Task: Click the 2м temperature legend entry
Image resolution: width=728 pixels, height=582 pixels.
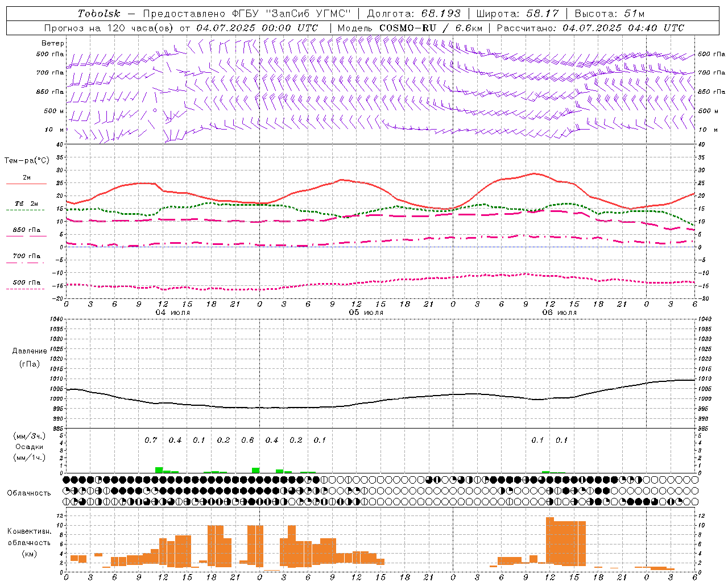Action: [x=27, y=177]
